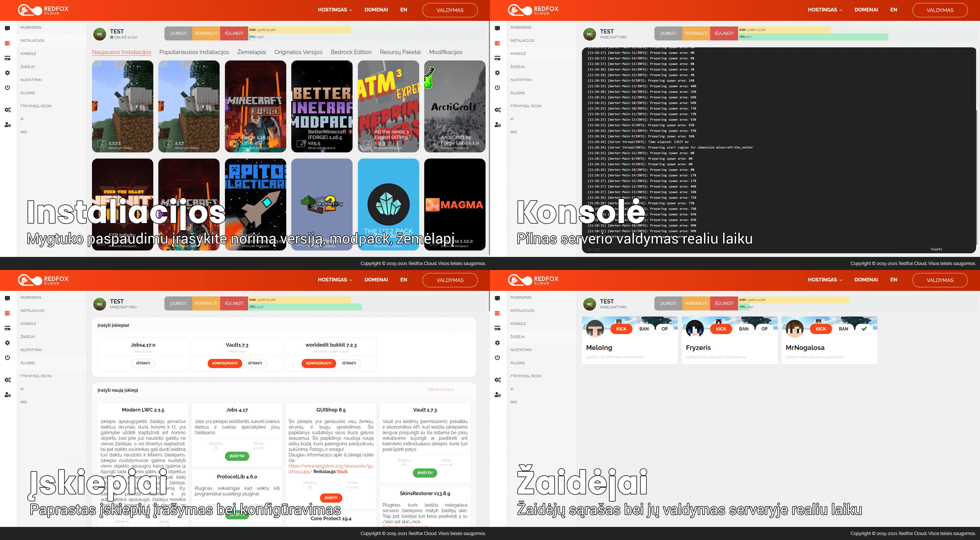Click the credit card sidebar icon in Instaliacijos panel
Image resolution: width=980 pixels, height=540 pixels.
(8, 58)
